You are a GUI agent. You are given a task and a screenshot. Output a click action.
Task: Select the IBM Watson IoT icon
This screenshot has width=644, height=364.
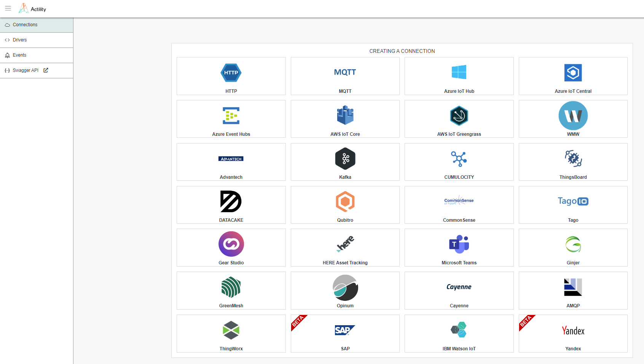(x=459, y=330)
